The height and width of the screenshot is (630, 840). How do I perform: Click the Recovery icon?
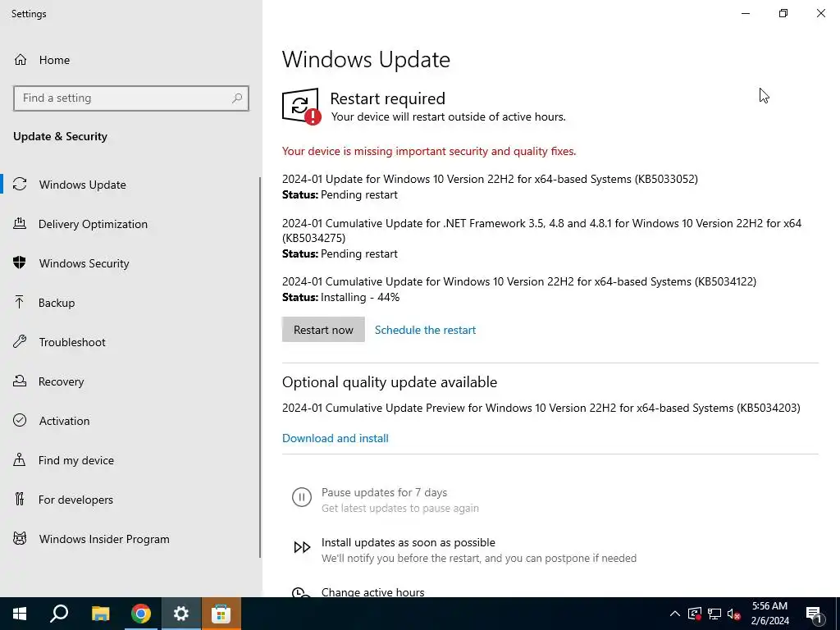[x=20, y=381]
